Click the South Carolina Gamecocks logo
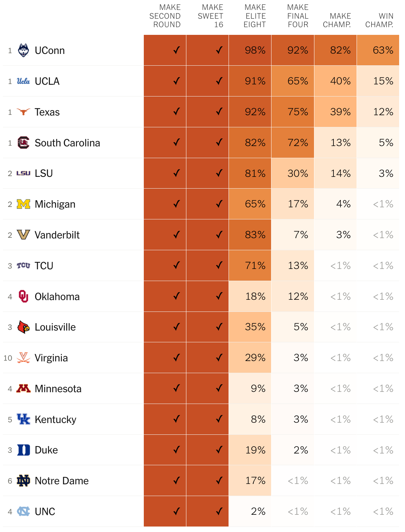 [x=23, y=143]
